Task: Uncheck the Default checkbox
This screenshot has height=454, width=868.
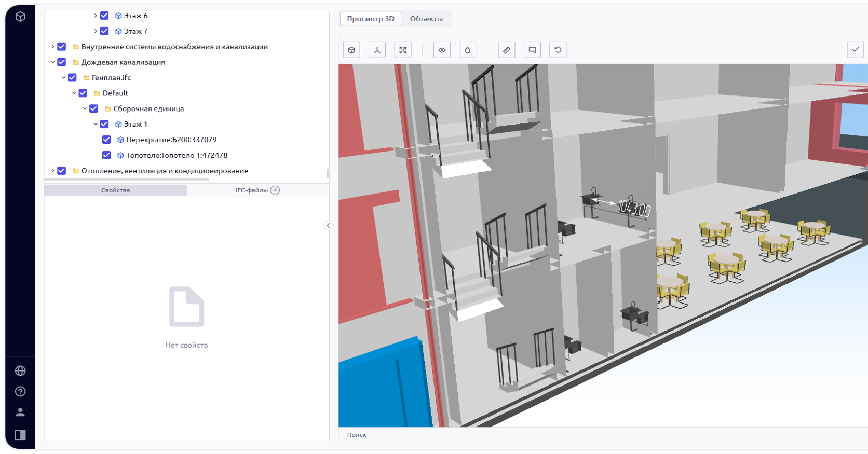Action: (83, 93)
